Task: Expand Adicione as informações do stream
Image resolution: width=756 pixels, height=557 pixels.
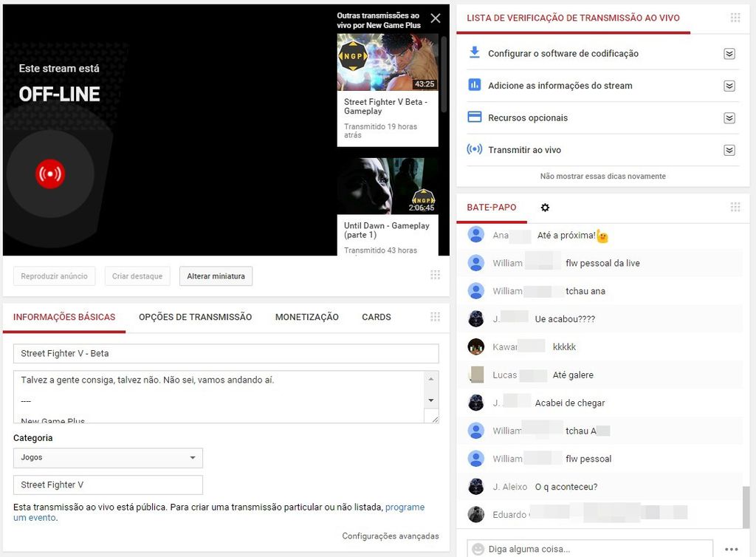Action: pyautogui.click(x=729, y=86)
